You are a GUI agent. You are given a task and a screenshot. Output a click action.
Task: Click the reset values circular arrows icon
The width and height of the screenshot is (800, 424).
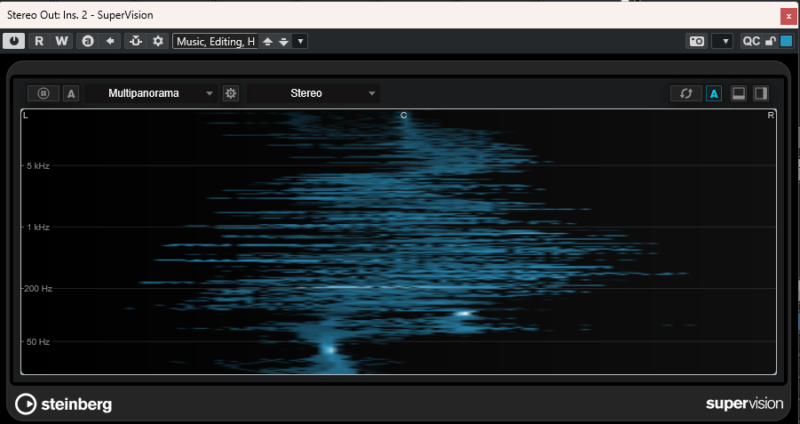[x=686, y=93]
